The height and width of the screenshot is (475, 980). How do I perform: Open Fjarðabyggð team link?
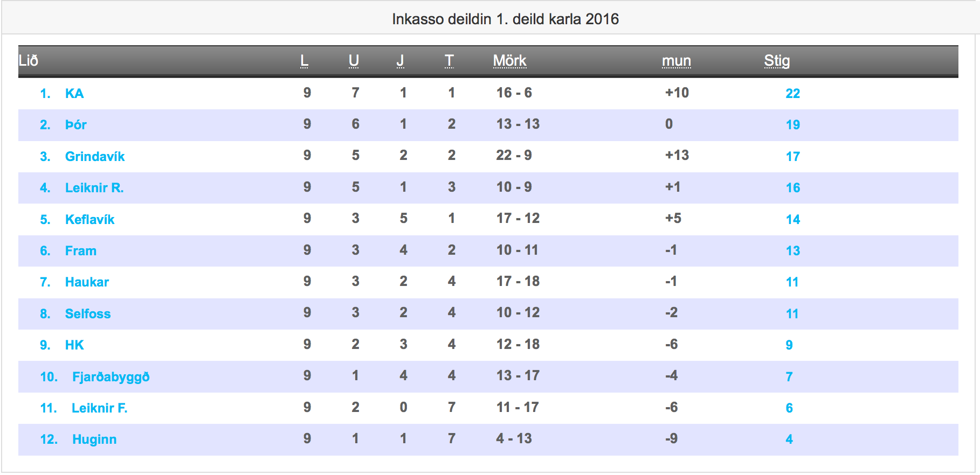coord(111,377)
